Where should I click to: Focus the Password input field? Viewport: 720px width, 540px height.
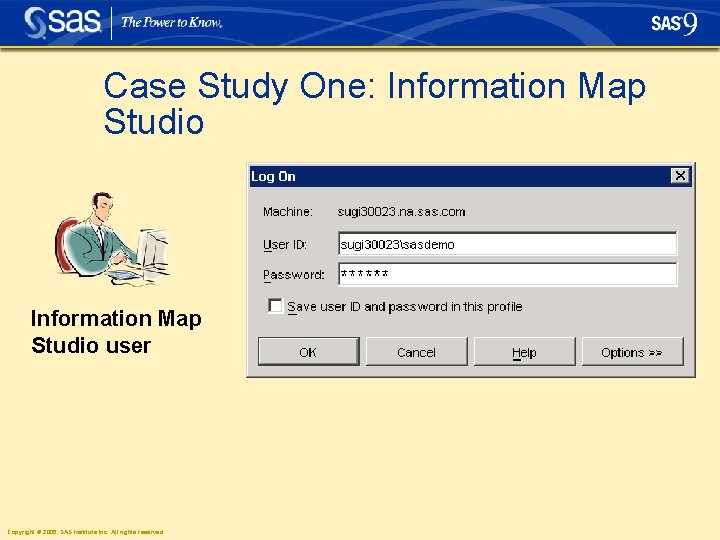pos(507,274)
